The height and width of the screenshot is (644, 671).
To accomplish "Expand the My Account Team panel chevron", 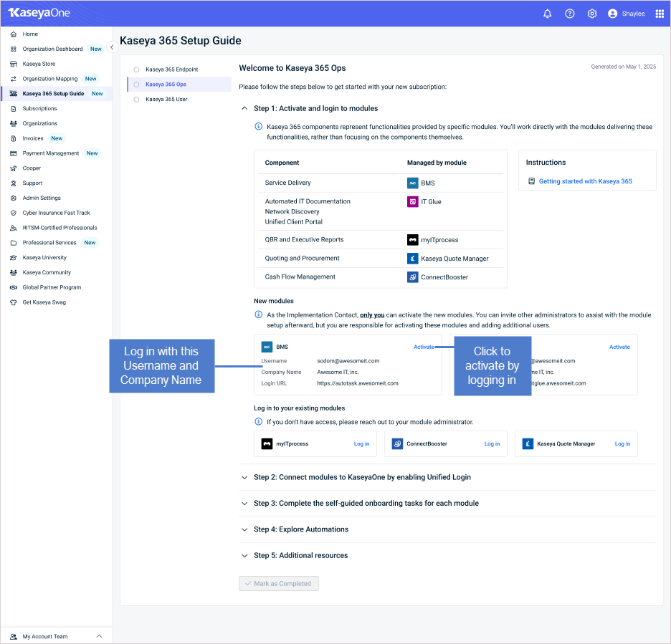I will pyautogui.click(x=99, y=636).
